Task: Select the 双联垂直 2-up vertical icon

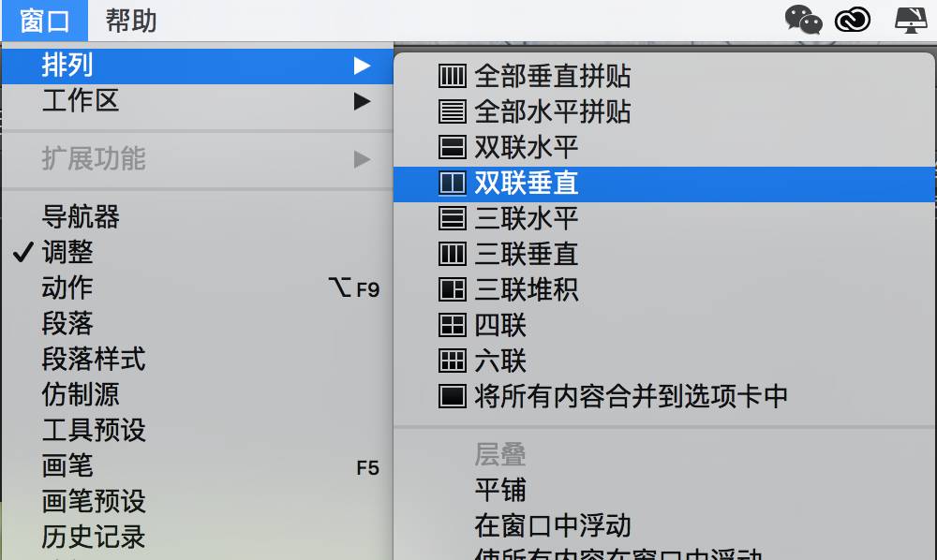Action: [x=452, y=184]
